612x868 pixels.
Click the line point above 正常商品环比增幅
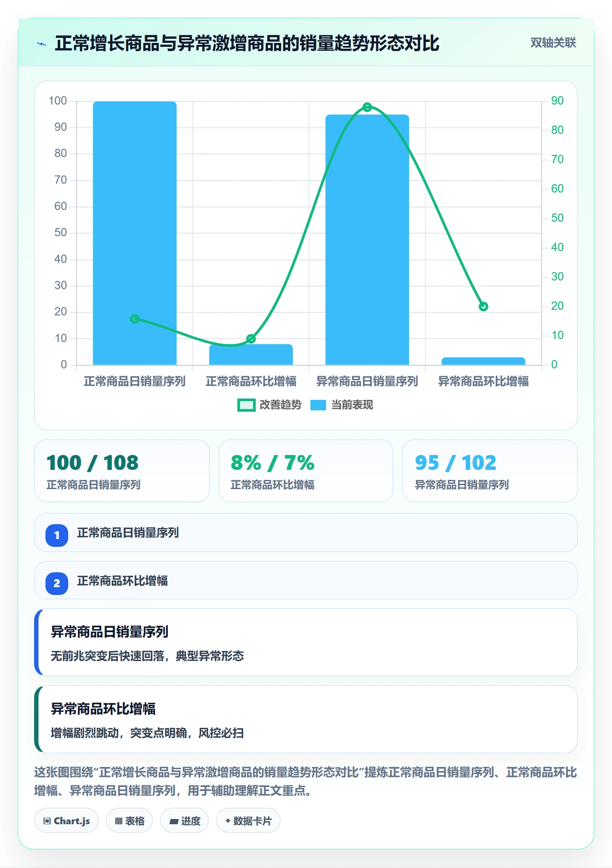pyautogui.click(x=251, y=339)
